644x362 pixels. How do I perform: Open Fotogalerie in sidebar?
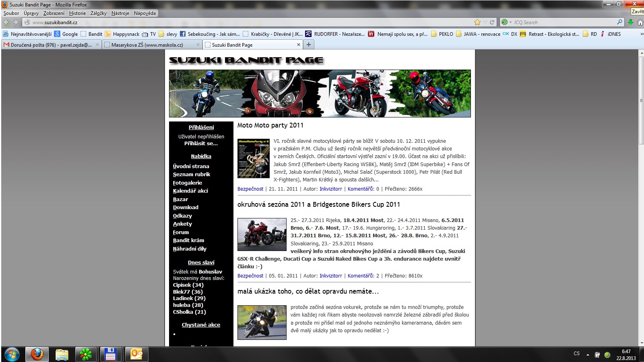click(x=188, y=183)
